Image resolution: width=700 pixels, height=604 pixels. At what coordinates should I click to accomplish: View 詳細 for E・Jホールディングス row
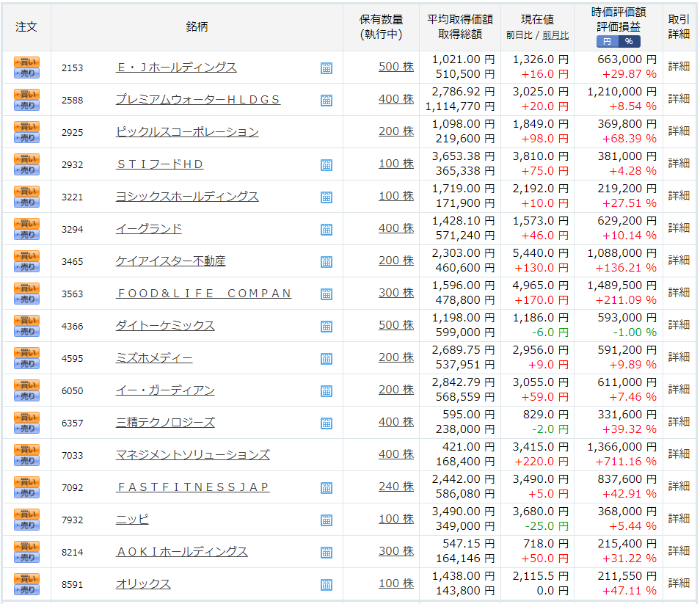point(679,67)
